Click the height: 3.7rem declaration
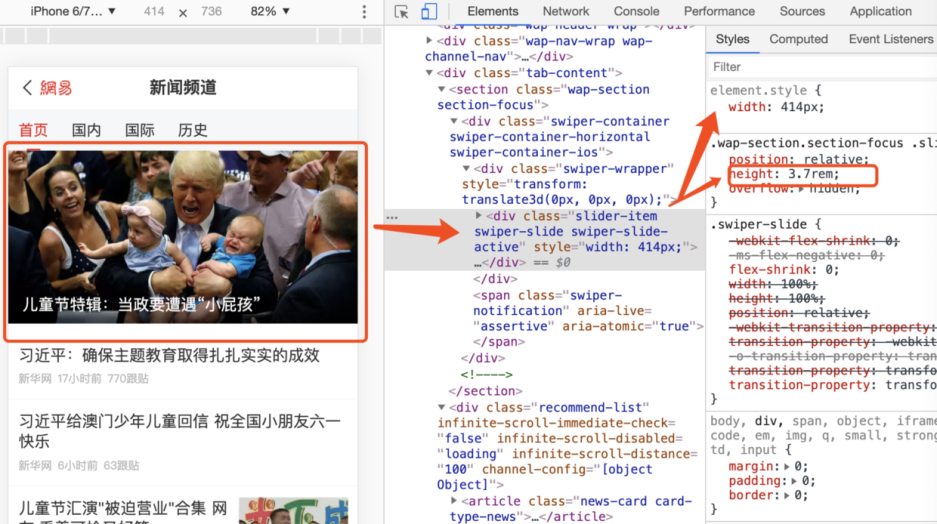The width and height of the screenshot is (937, 524). [784, 174]
